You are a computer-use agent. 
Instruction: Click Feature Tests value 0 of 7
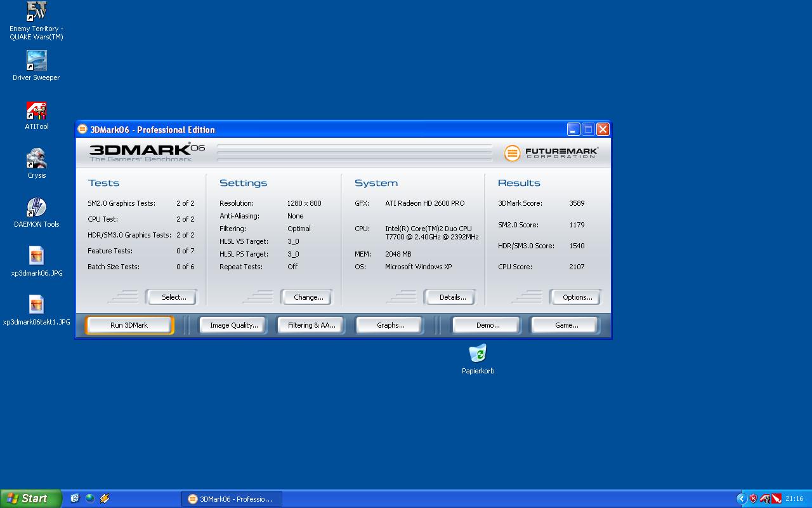coord(185,251)
